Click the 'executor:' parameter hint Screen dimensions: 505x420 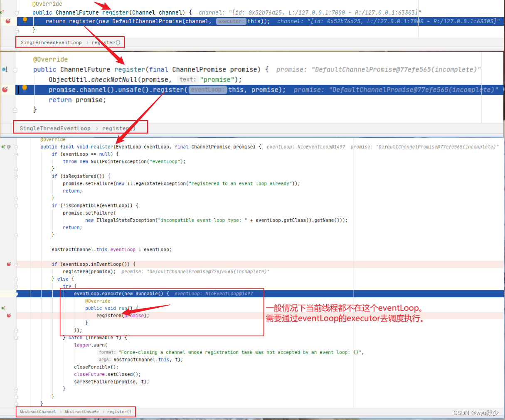231,21
